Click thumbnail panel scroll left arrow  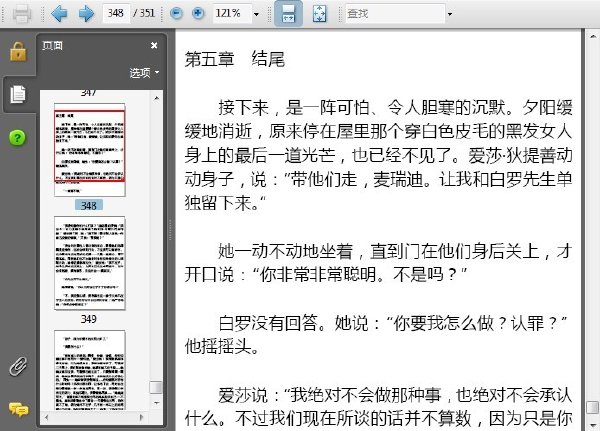point(46,417)
